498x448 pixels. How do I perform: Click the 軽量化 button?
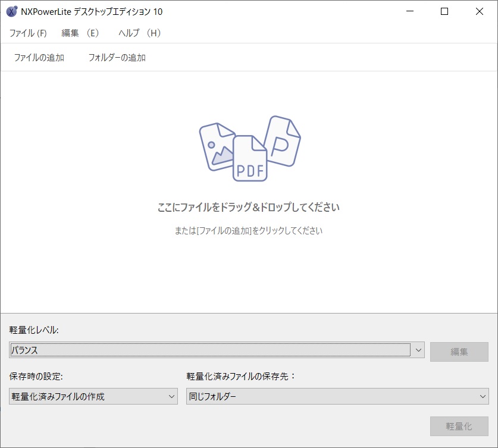point(459,426)
